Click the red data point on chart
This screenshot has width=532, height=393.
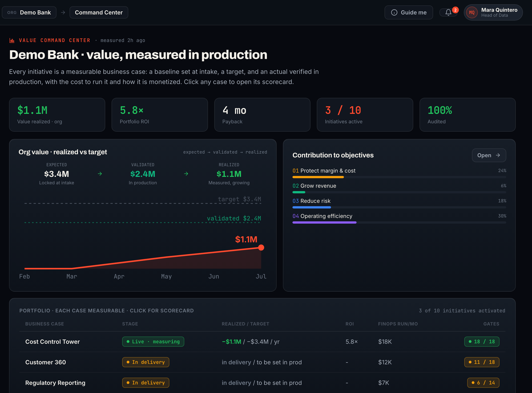(x=261, y=248)
